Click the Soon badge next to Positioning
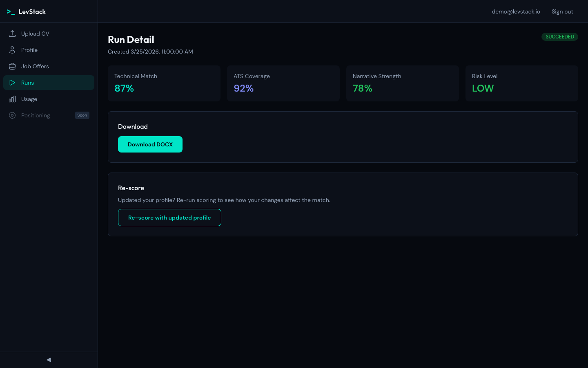Screen dimensions: 588x368 coord(82,115)
